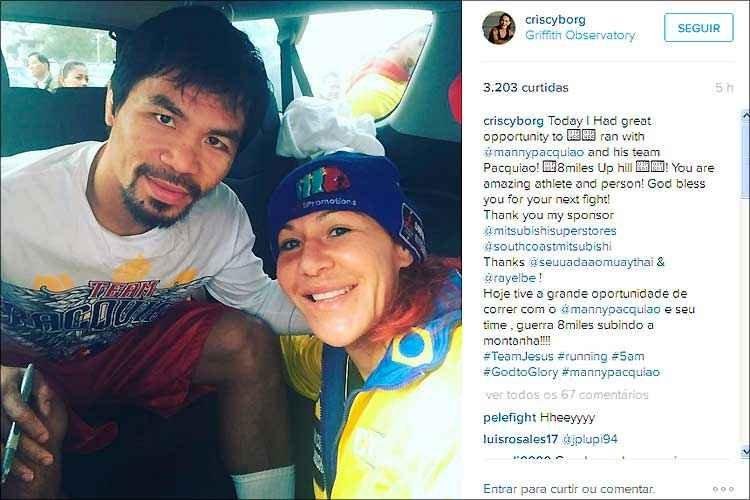Open the @mitsubishisuperstores sponsor mention
The width and height of the screenshot is (750, 500).
[550, 231]
